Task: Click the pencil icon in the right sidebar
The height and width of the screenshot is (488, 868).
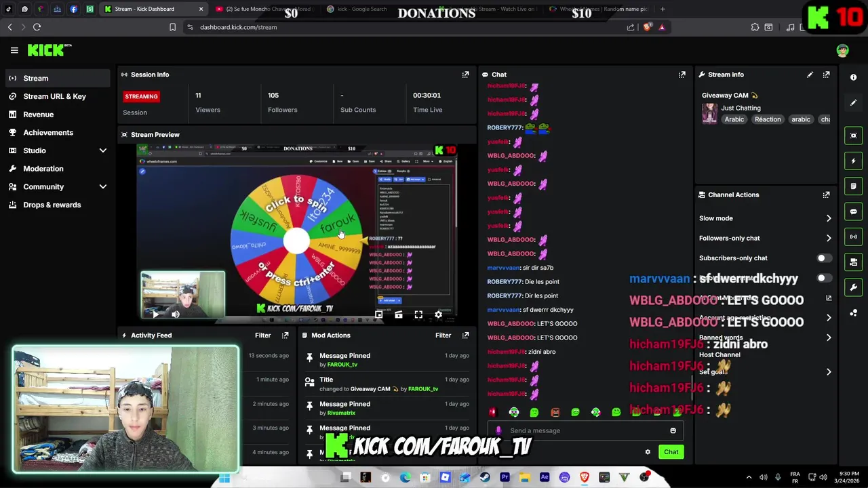Action: (x=853, y=103)
